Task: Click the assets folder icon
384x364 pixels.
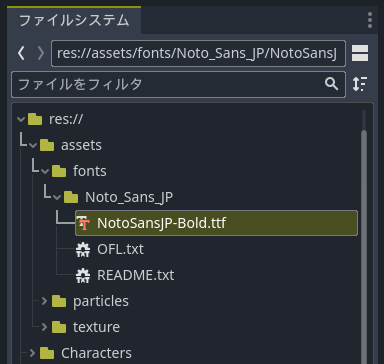Action: tap(47, 145)
